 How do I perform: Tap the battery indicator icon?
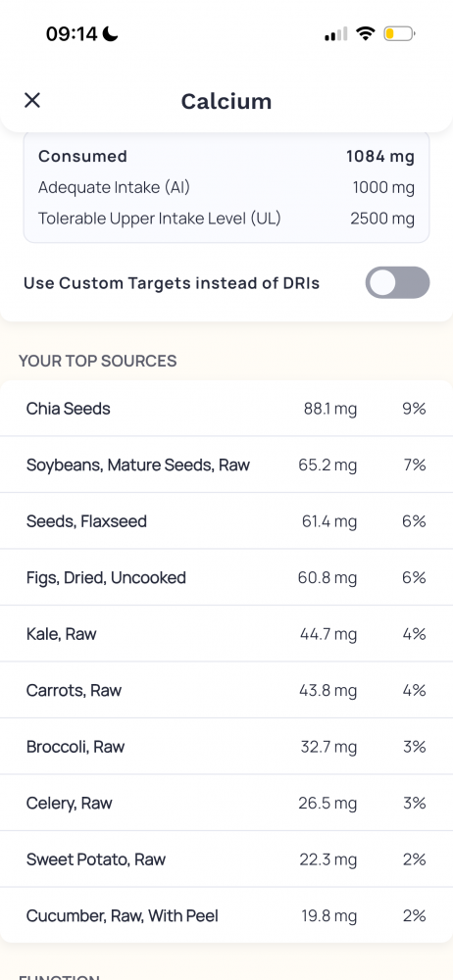tap(399, 33)
